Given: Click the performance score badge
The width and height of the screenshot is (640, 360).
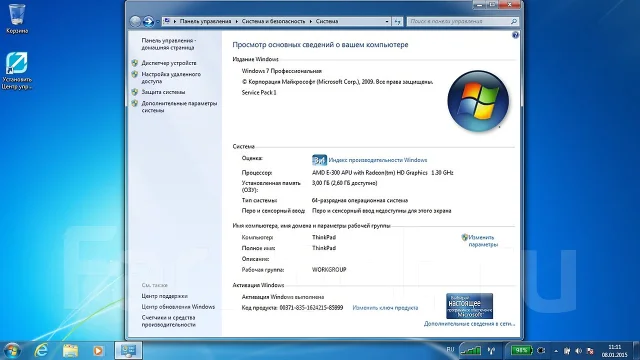Looking at the screenshot, I should 319,160.
